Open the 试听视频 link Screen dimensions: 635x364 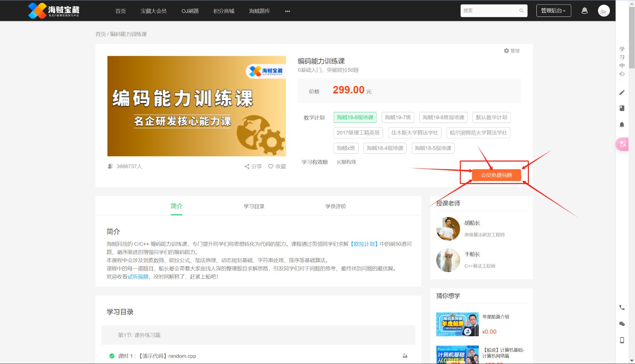138,276
